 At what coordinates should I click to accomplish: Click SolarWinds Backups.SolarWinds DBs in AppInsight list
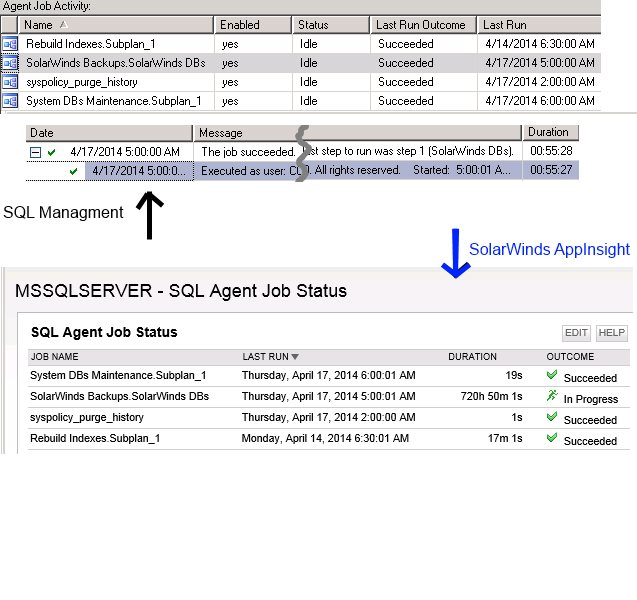[119, 396]
